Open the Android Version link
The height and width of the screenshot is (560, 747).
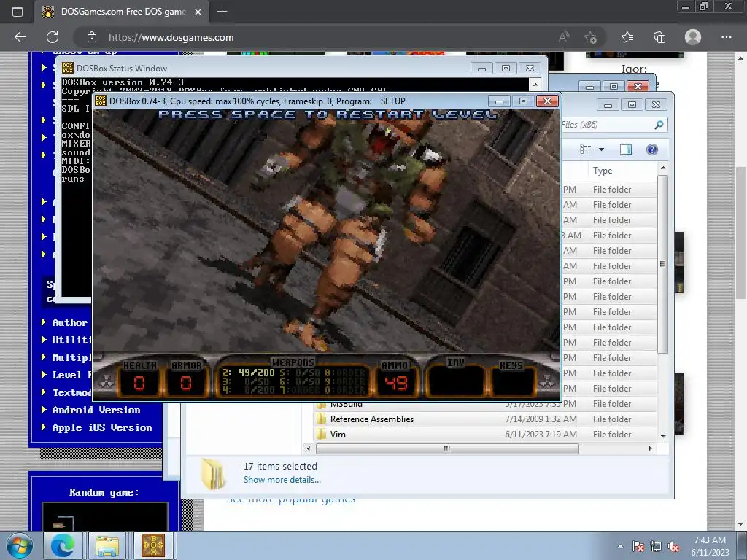(96, 410)
